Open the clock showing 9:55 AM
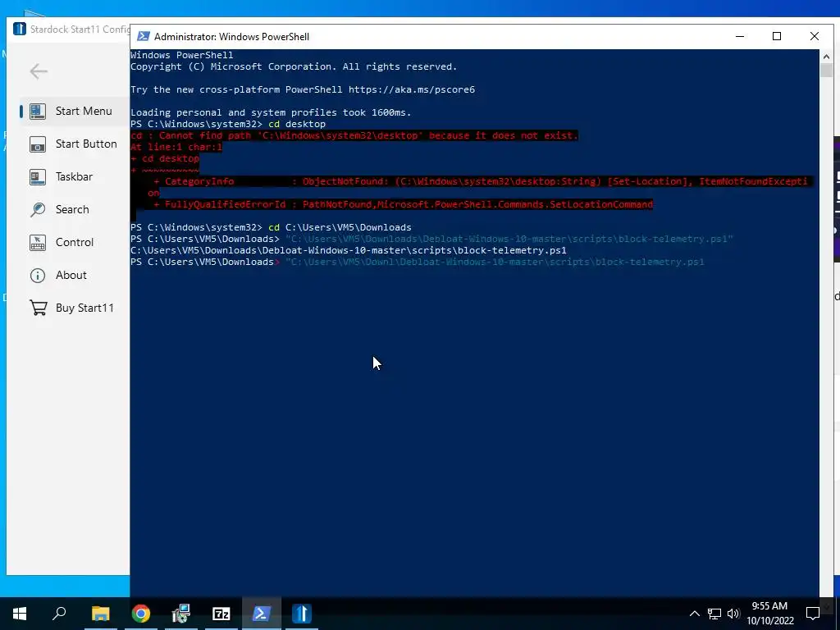 769,614
